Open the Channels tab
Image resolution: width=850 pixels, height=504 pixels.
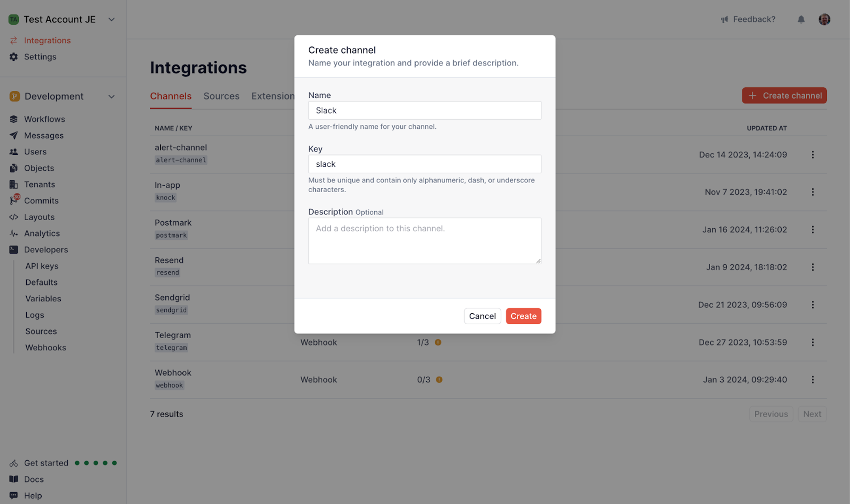click(170, 95)
